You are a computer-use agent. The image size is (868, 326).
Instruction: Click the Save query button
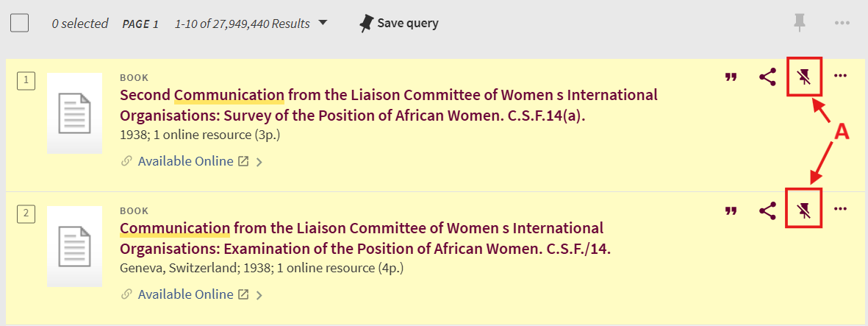click(x=399, y=23)
